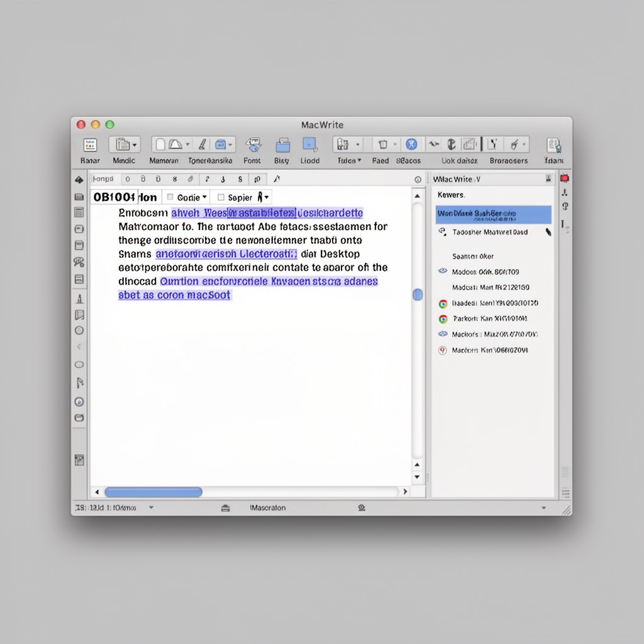This screenshot has height=644, width=644.
Task: Click the blue vertical scrollbar thumb
Action: point(418,294)
